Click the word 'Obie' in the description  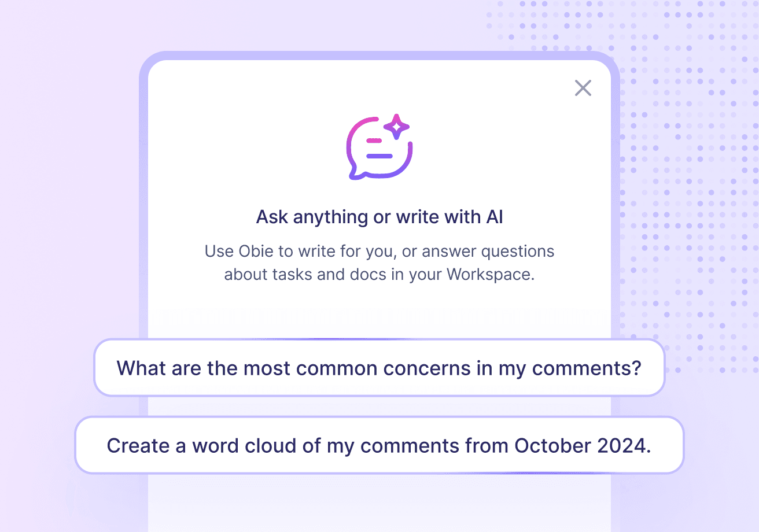252,252
